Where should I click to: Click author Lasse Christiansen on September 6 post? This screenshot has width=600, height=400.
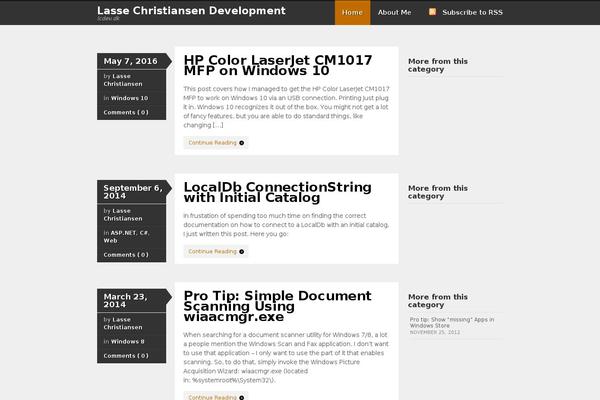click(123, 215)
